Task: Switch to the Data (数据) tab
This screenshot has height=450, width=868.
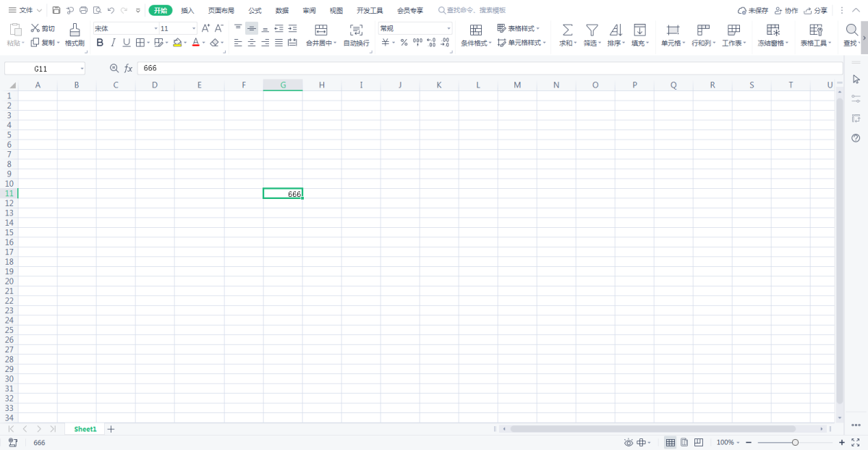Action: tap(282, 11)
